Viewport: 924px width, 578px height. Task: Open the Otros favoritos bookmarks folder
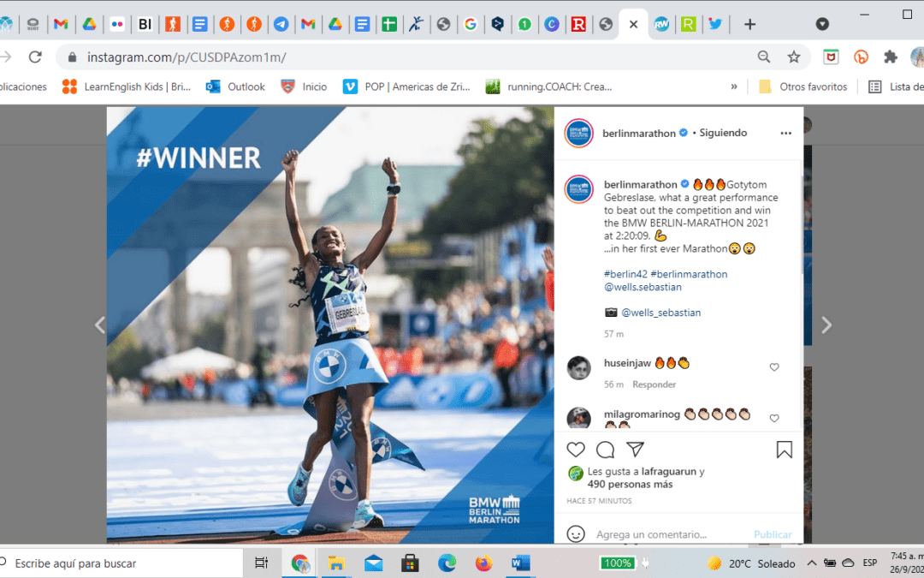coord(803,86)
